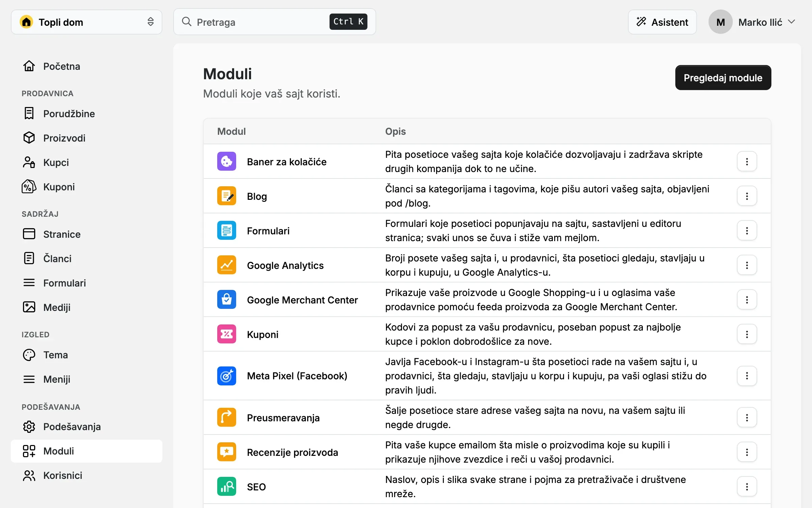Screen dimensions: 812x508
Task: Click the Blog module icon
Action: click(x=226, y=196)
